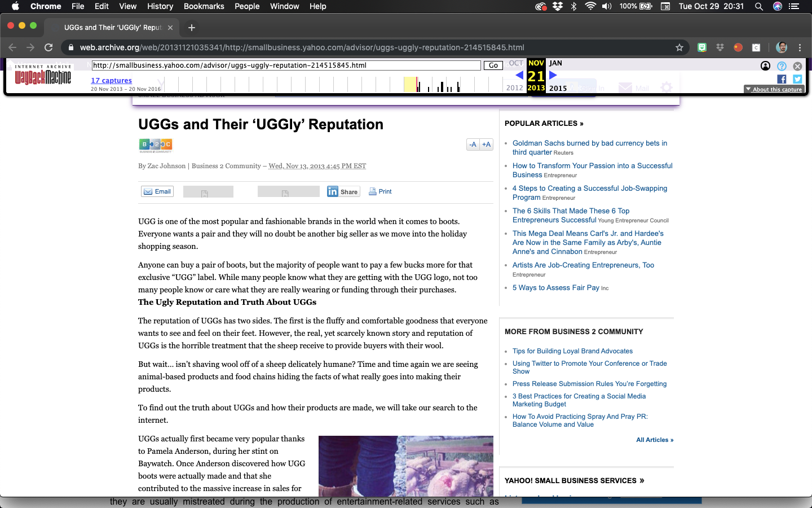Open Wayback help question mark icon
812x508 pixels.
782,66
